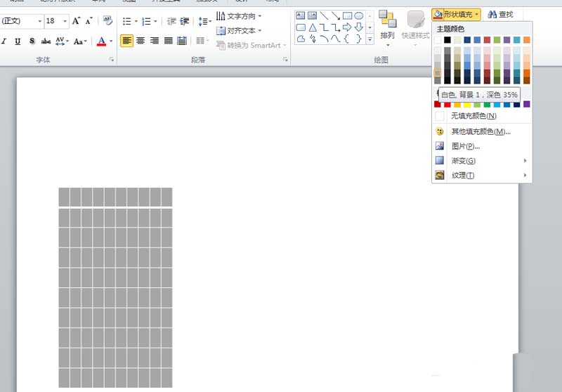Image resolution: width=562 pixels, height=392 pixels.
Task: Open 其他填充颜色 More Fill Colors
Action: (x=482, y=131)
